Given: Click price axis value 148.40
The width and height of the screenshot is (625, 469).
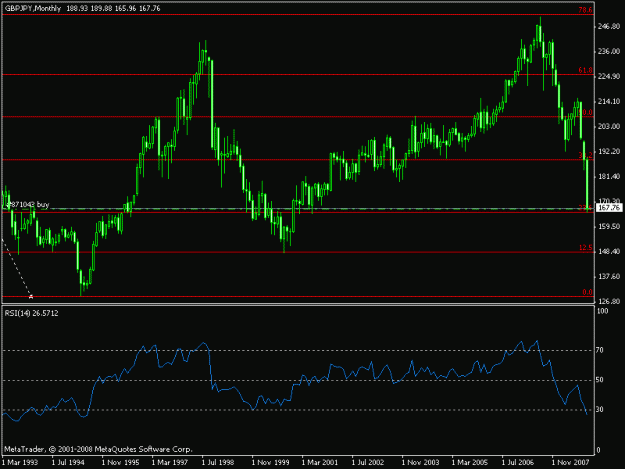Looking at the screenshot, I should tap(609, 251).
